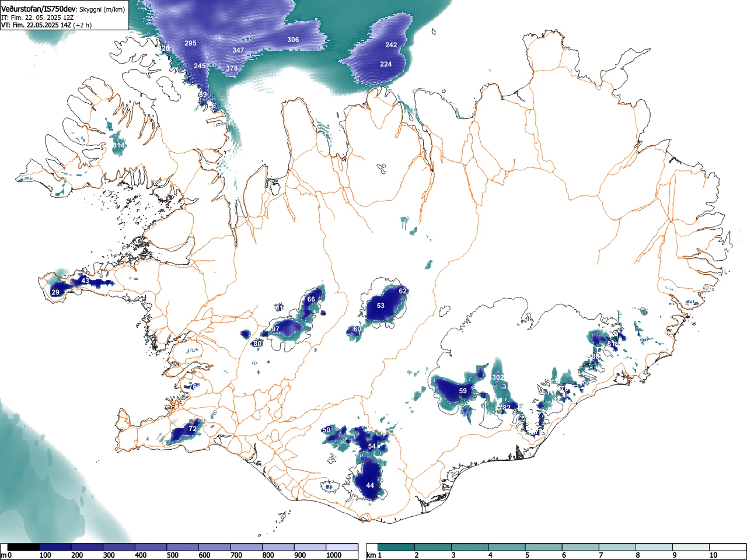Click the 66 value on the map

311,299
